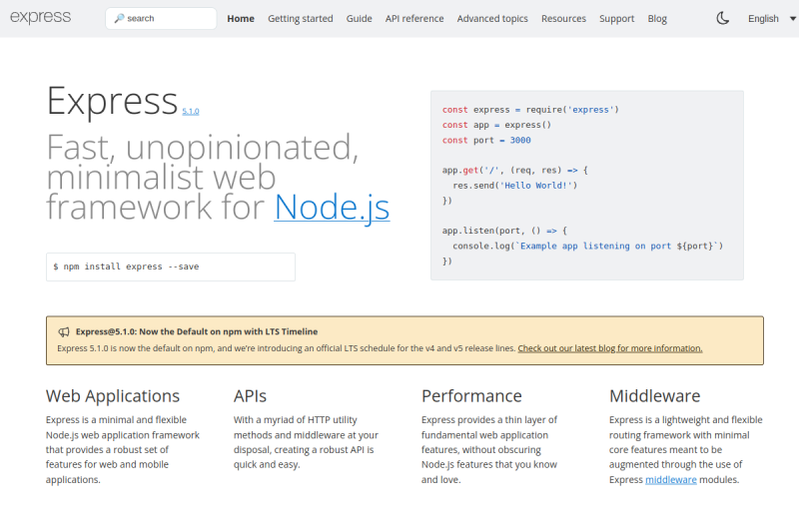Click the Hello World code example block
The image size is (799, 532).
tap(587, 186)
